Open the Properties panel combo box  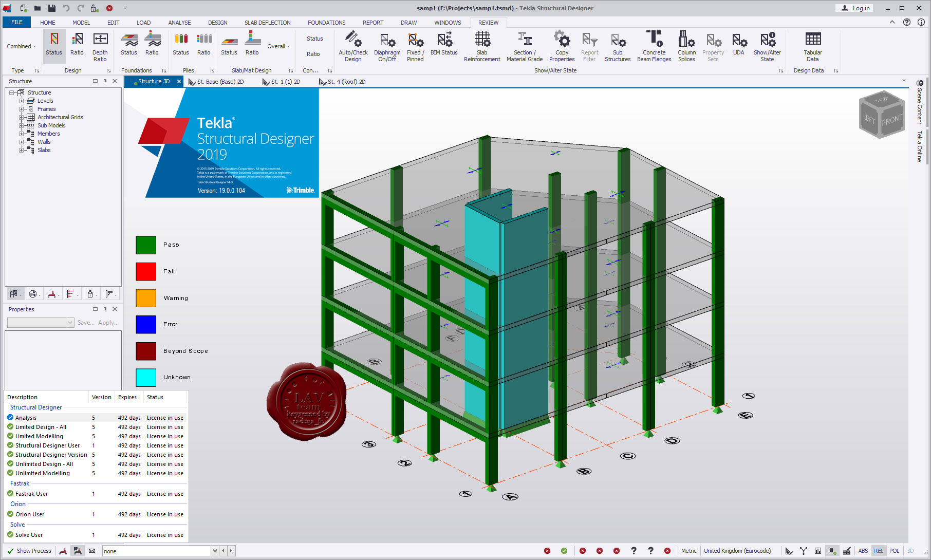click(41, 323)
